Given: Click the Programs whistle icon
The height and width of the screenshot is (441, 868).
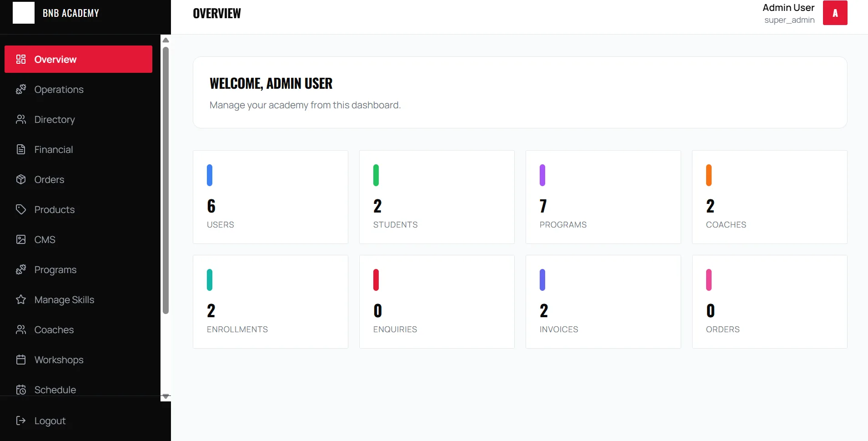Looking at the screenshot, I should (21, 269).
